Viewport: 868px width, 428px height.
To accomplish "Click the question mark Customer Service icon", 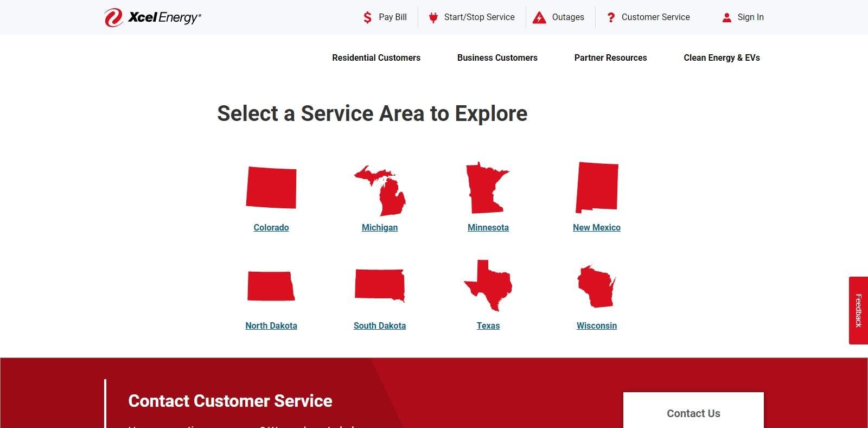I will [611, 17].
